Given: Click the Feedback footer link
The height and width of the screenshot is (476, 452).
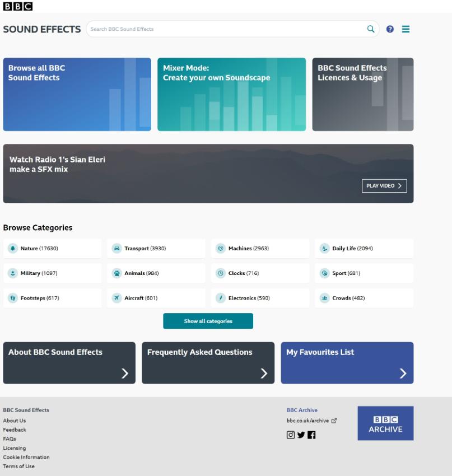Looking at the screenshot, I should click(15, 430).
